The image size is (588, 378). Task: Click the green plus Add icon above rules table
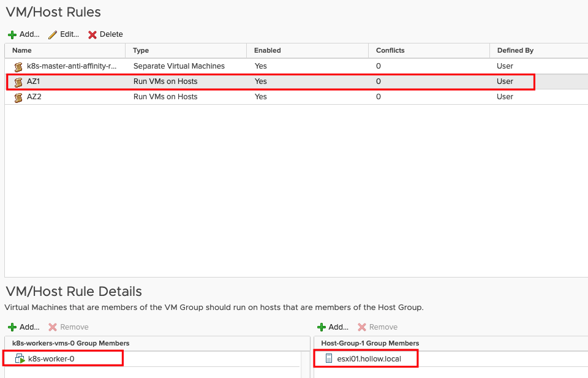(x=12, y=35)
